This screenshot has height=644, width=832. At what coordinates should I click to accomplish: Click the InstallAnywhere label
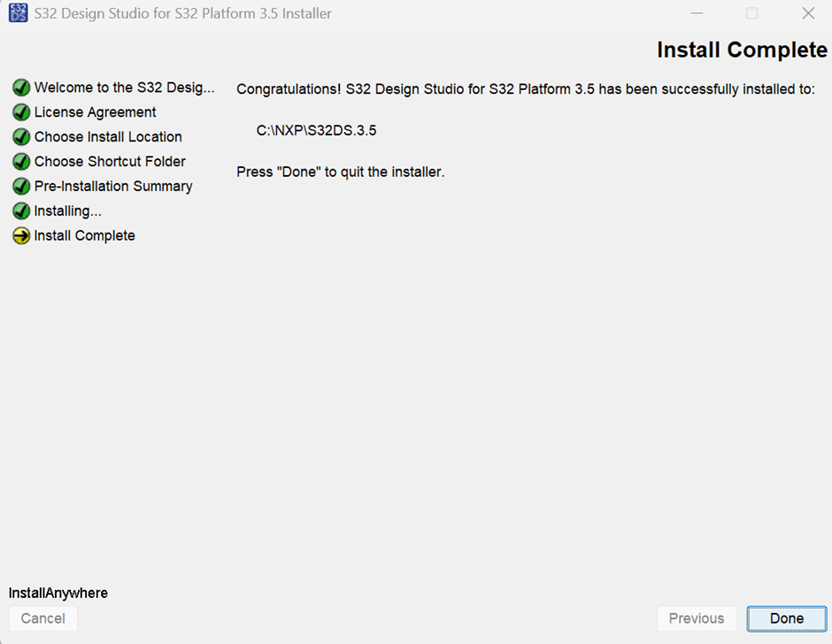(58, 593)
